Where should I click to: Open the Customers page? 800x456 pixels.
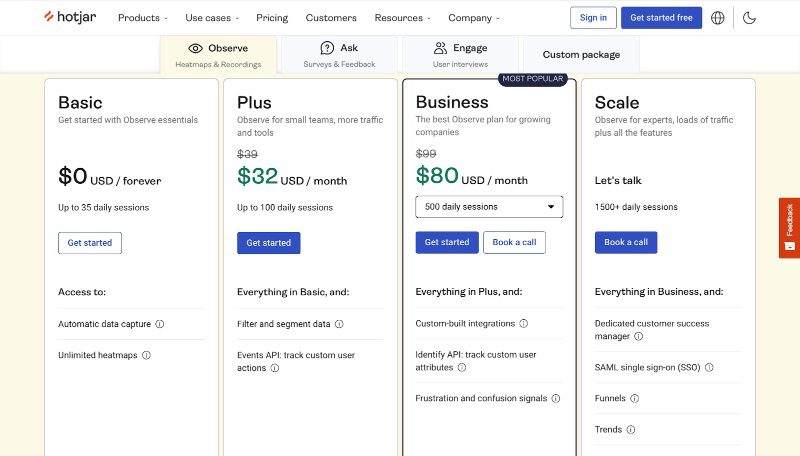tap(331, 18)
